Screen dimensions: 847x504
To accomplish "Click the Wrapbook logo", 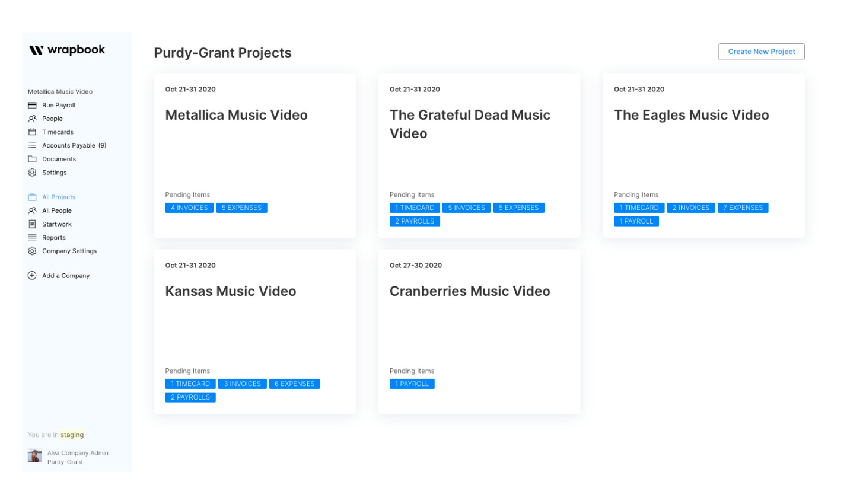I will point(67,50).
